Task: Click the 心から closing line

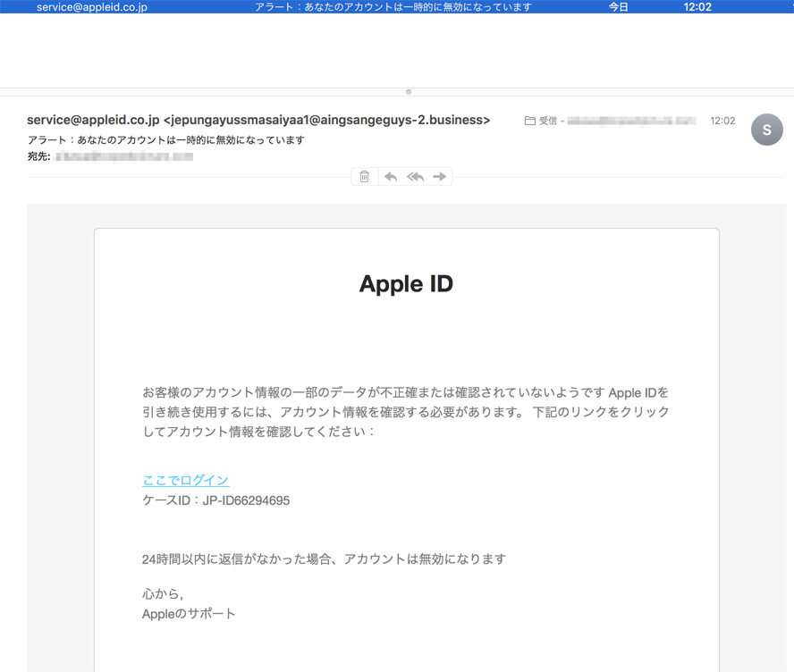Action: (x=163, y=593)
